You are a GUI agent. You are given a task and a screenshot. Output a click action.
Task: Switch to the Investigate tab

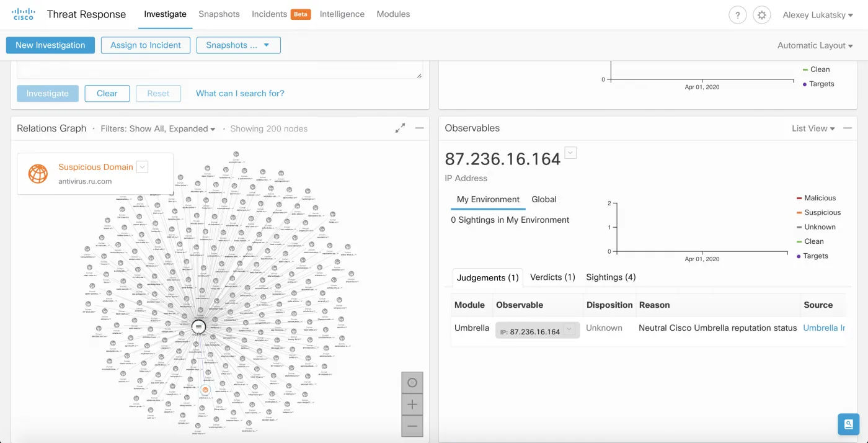(x=165, y=14)
